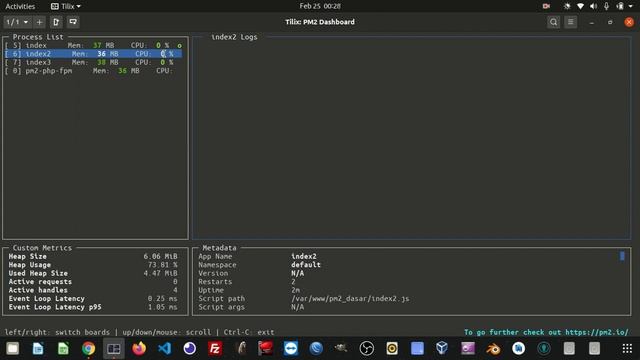Viewport: 640px width, 360px height.
Task: Launch OBS Studio from the dock
Action: [x=367, y=349]
